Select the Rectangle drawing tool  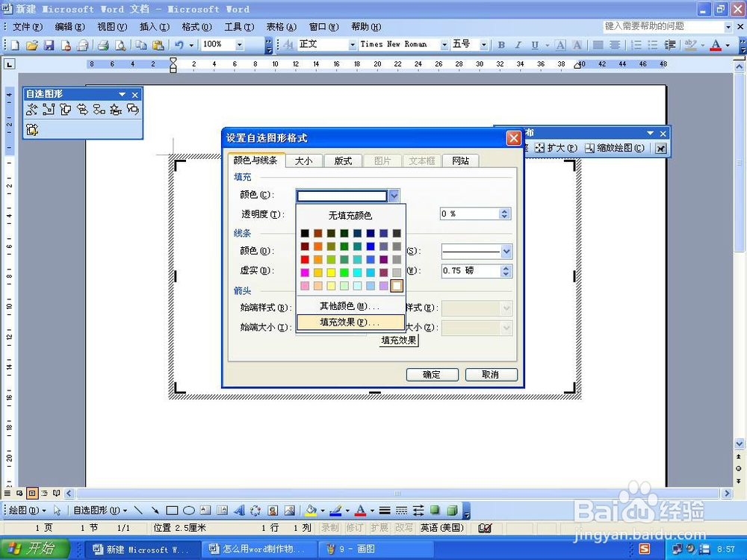point(172,511)
